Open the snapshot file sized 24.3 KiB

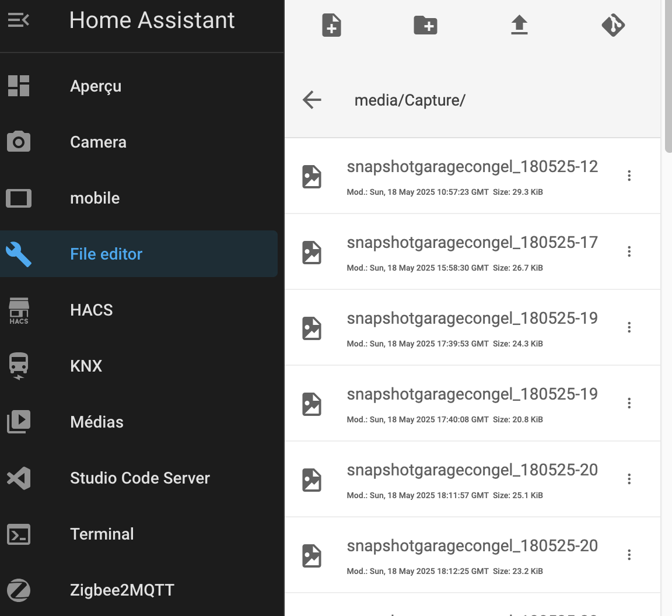tap(473, 327)
